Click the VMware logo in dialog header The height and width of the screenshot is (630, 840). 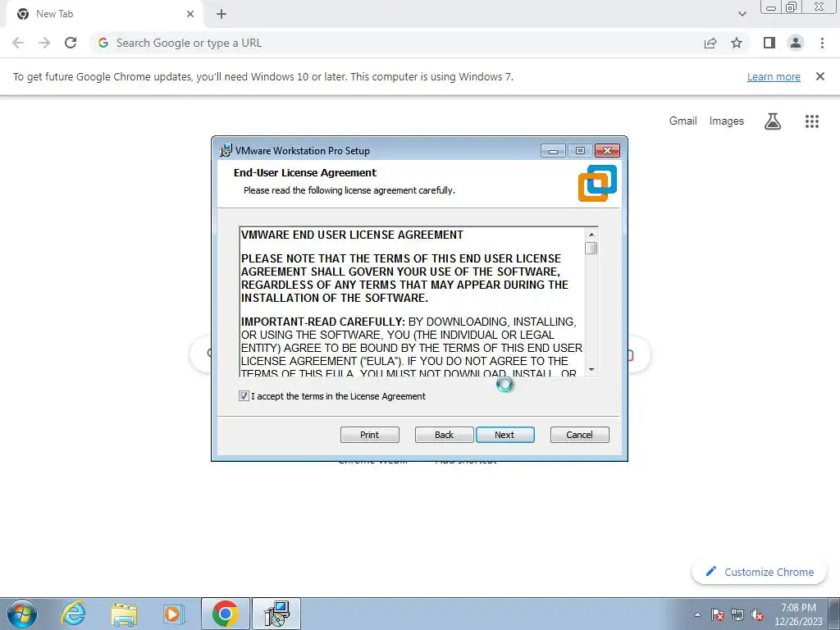(x=597, y=183)
